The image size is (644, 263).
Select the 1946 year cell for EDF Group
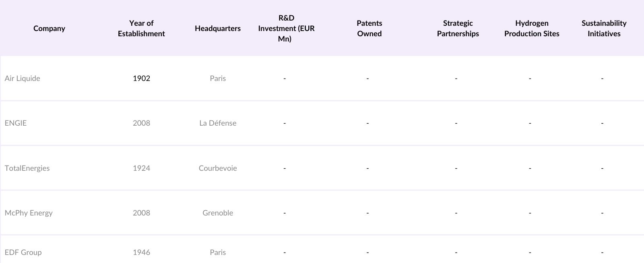coord(141,252)
